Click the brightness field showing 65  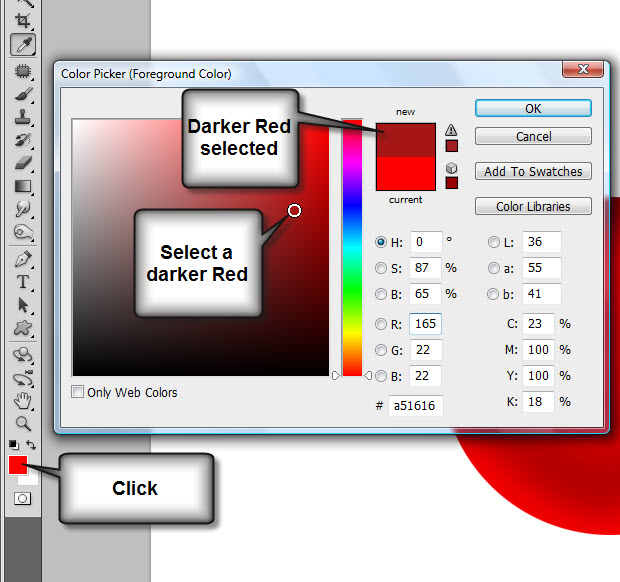[425, 294]
